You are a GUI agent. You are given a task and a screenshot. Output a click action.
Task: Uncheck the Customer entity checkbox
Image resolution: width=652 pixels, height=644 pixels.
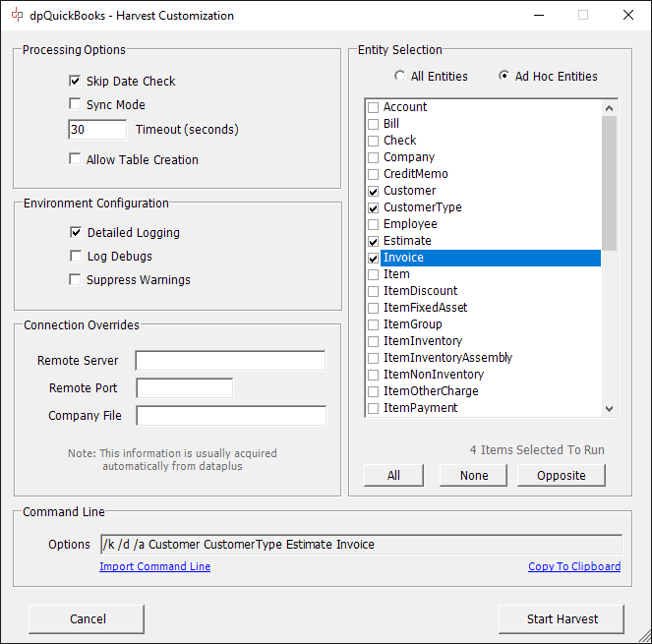tap(374, 191)
